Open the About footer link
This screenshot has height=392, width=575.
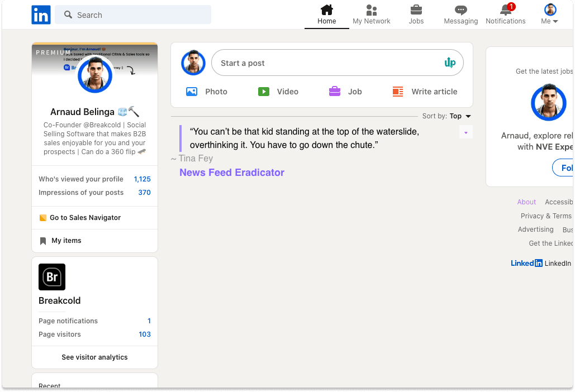[x=526, y=202]
